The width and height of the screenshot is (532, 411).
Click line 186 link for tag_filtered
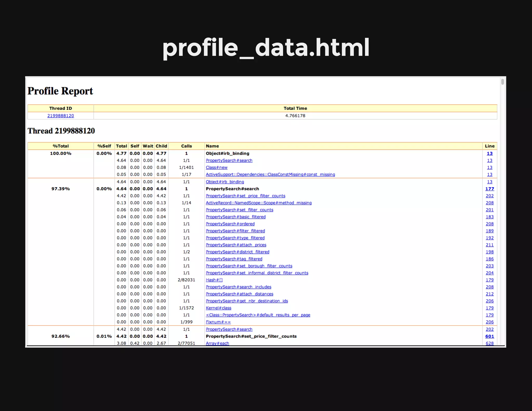[x=490, y=259]
